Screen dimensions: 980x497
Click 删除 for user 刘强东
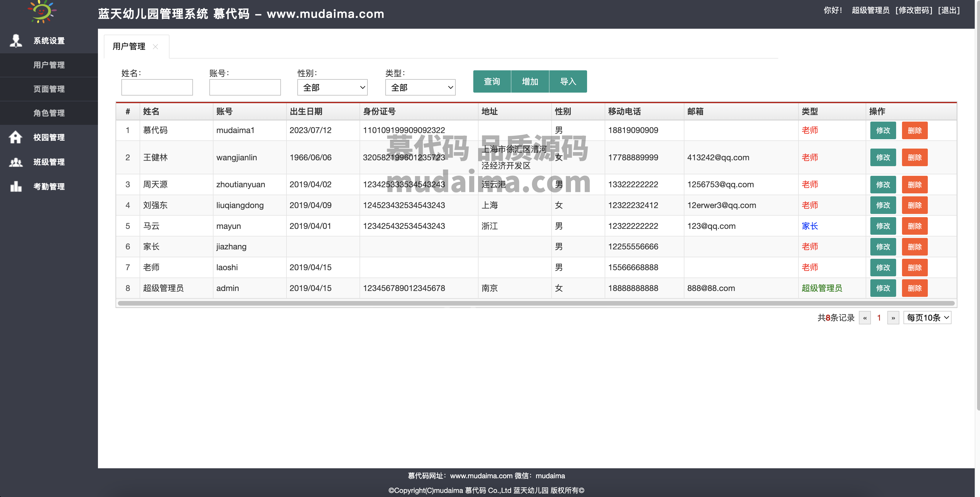pyautogui.click(x=915, y=205)
